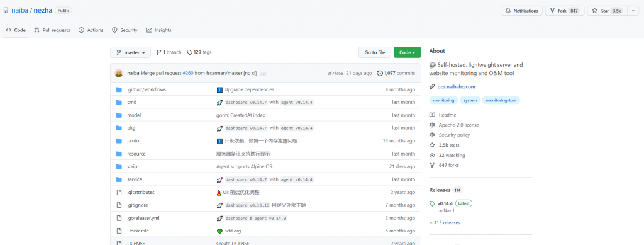View the 129 tags link

point(199,52)
